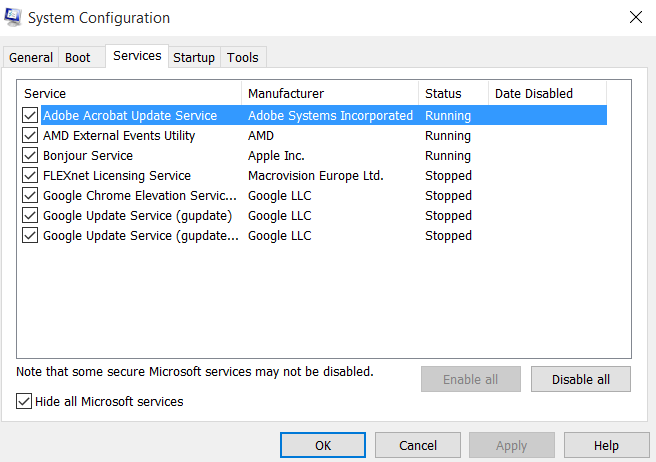Toggle Hide all Microsoft services checkbox
Screen dimensions: 656x462
[x=24, y=402]
